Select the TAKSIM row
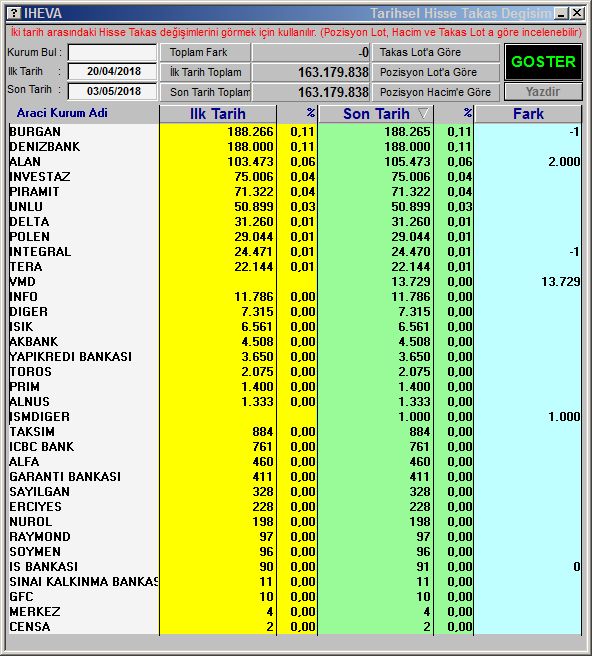 [295, 432]
